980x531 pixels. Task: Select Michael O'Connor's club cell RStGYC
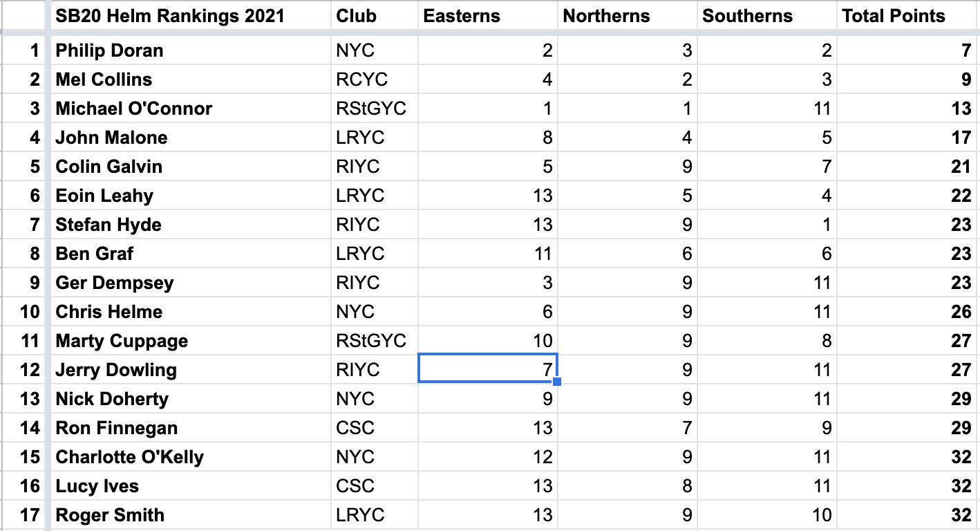click(375, 109)
